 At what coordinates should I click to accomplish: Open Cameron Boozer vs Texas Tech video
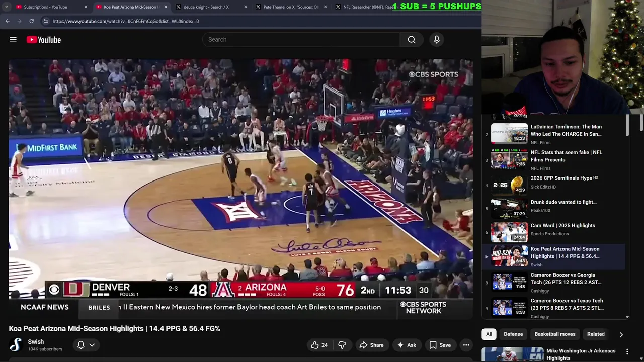tap(567, 304)
